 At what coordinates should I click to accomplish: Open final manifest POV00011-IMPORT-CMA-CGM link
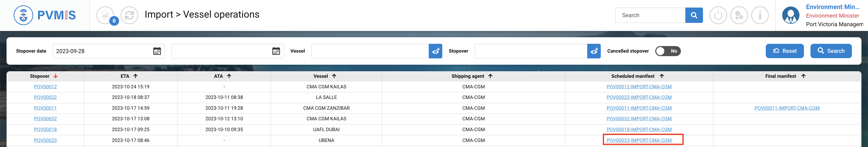point(787,108)
